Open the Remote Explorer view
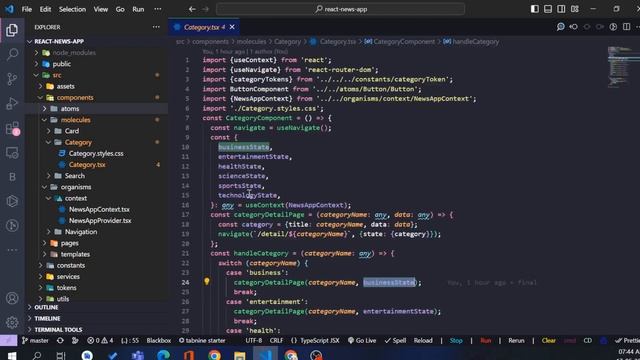Image resolution: width=640 pixels, height=360 pixels. click(12, 153)
